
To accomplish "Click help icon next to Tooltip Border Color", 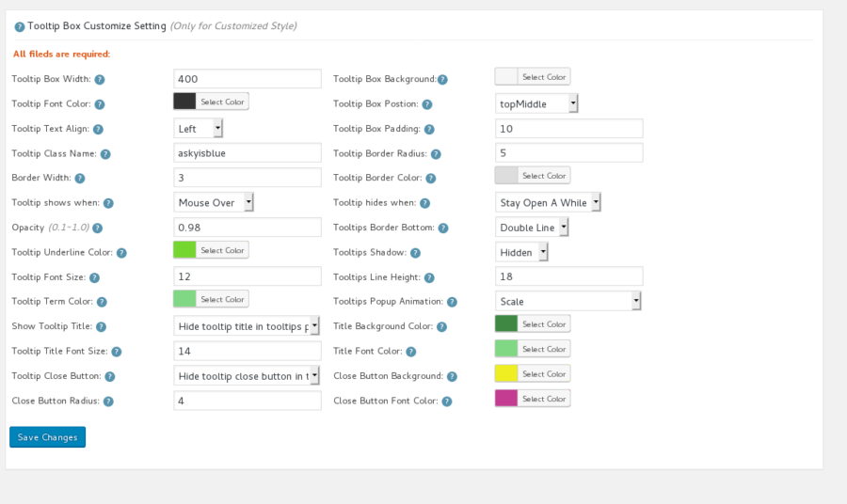I will (x=430, y=178).
